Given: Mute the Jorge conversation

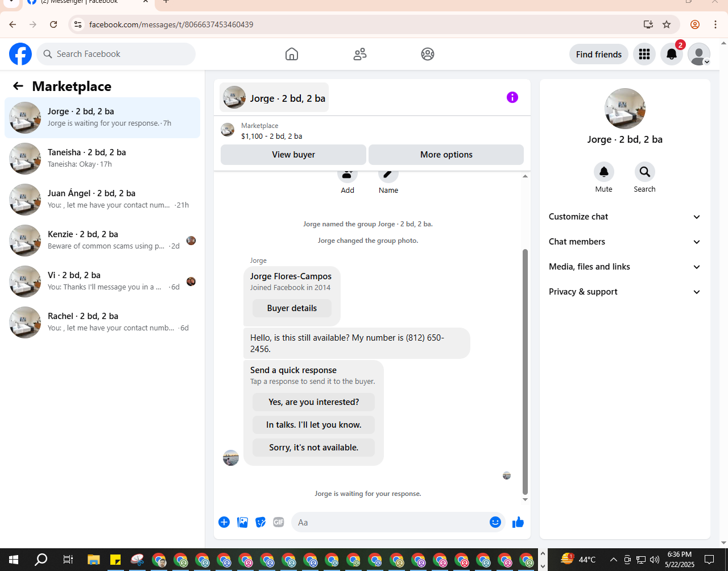Looking at the screenshot, I should [x=604, y=172].
